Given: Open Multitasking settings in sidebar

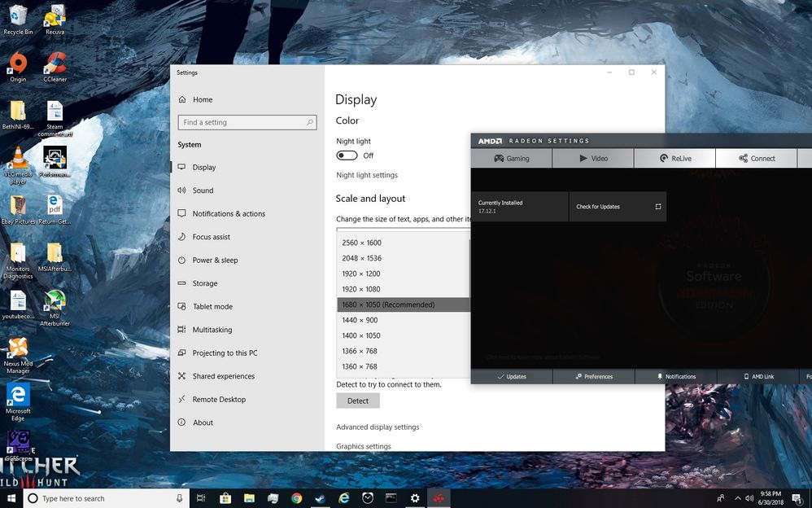Looking at the screenshot, I should pyautogui.click(x=247, y=330).
